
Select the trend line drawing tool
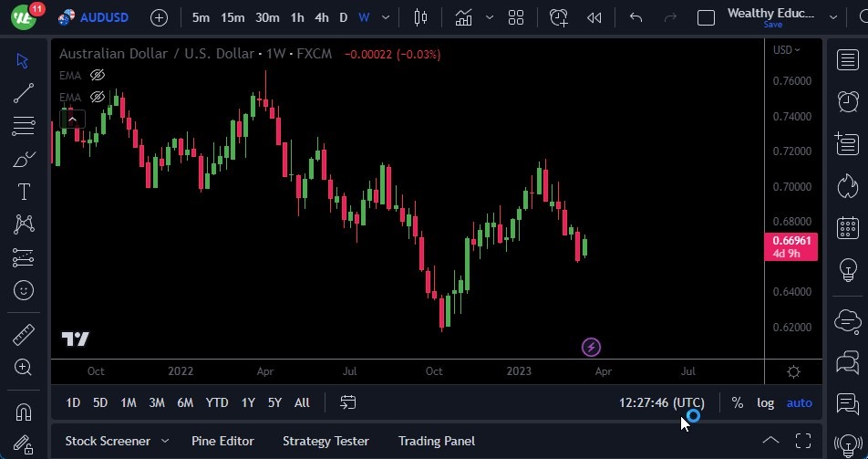pos(24,92)
